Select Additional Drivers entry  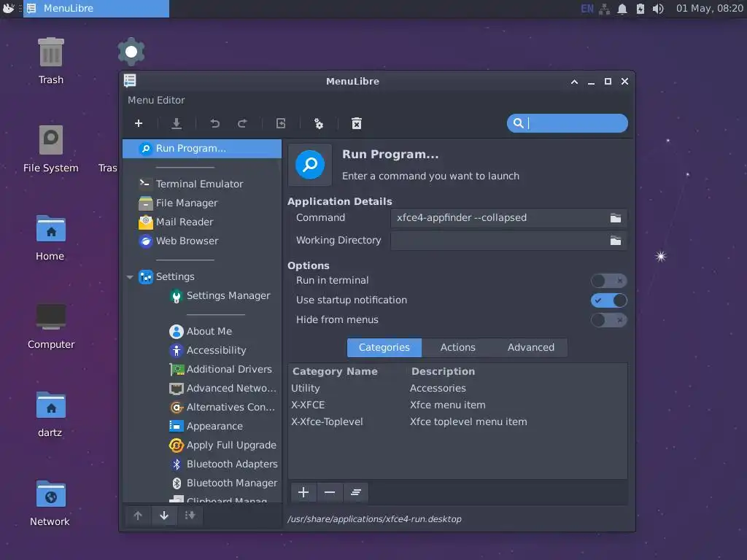pyautogui.click(x=202, y=369)
